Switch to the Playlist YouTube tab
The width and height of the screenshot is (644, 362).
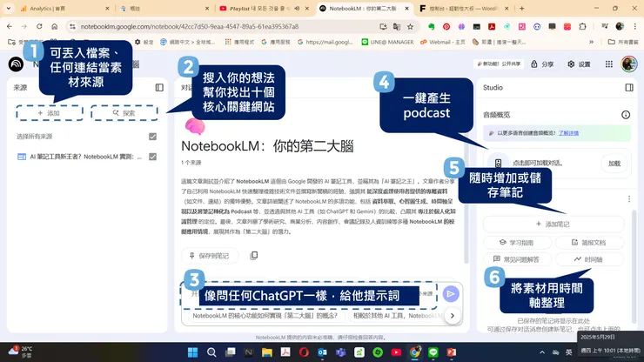pyautogui.click(x=265, y=8)
